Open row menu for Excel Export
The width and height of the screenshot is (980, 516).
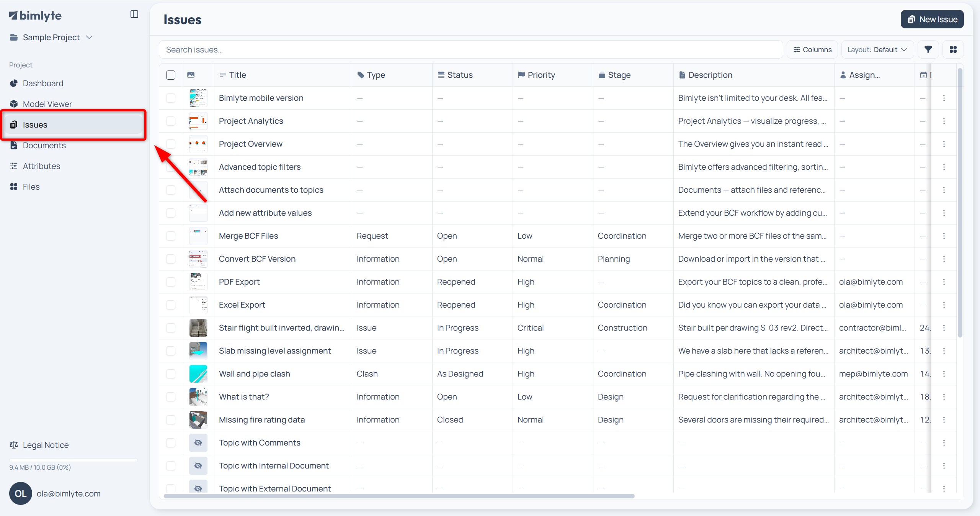click(944, 305)
